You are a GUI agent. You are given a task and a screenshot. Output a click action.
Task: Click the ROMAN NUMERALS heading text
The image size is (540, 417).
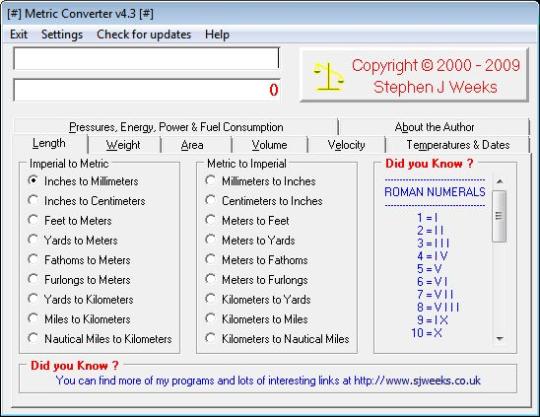pyautogui.click(x=435, y=192)
